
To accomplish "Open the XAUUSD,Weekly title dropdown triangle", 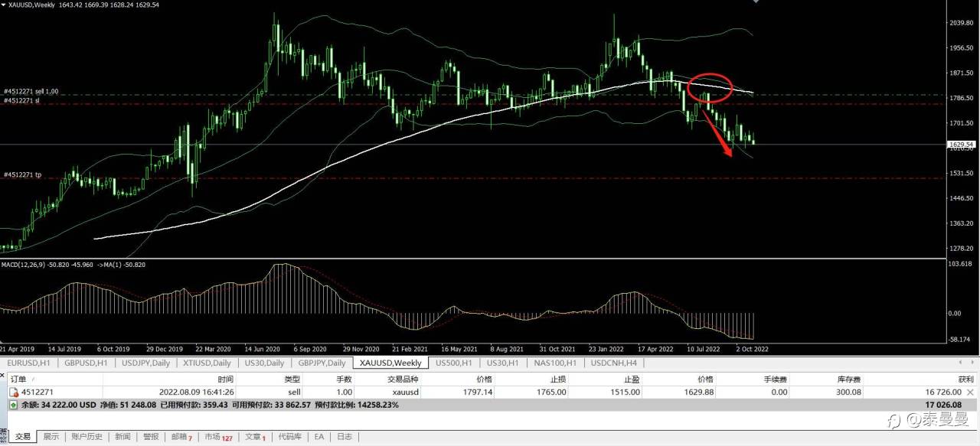I will point(4,5).
